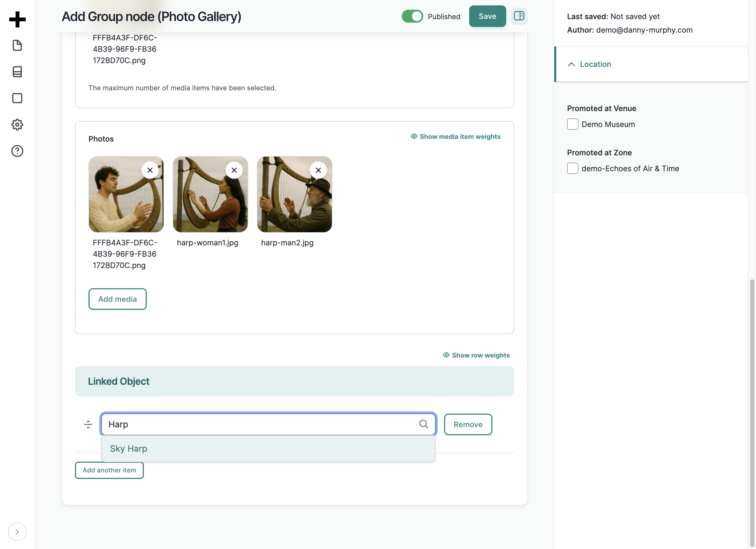
Task: Toggle the right panel layout icon
Action: coord(519,16)
